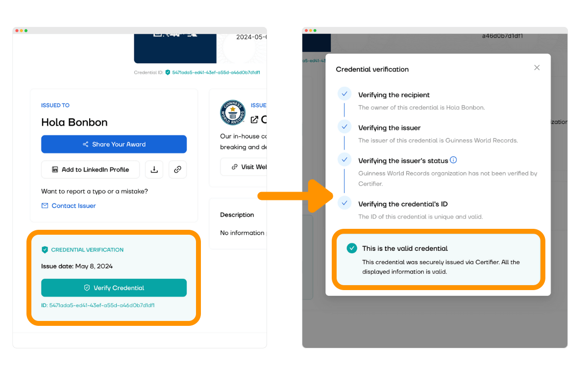This screenshot has width=588, height=392.
Task: Copy credential link with the chain icon
Action: pos(177,170)
